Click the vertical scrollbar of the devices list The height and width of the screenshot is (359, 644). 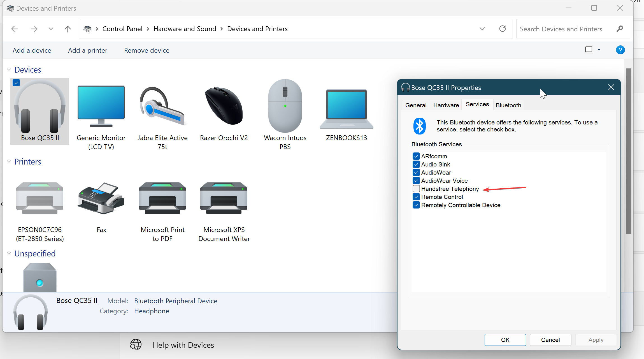coord(629,151)
